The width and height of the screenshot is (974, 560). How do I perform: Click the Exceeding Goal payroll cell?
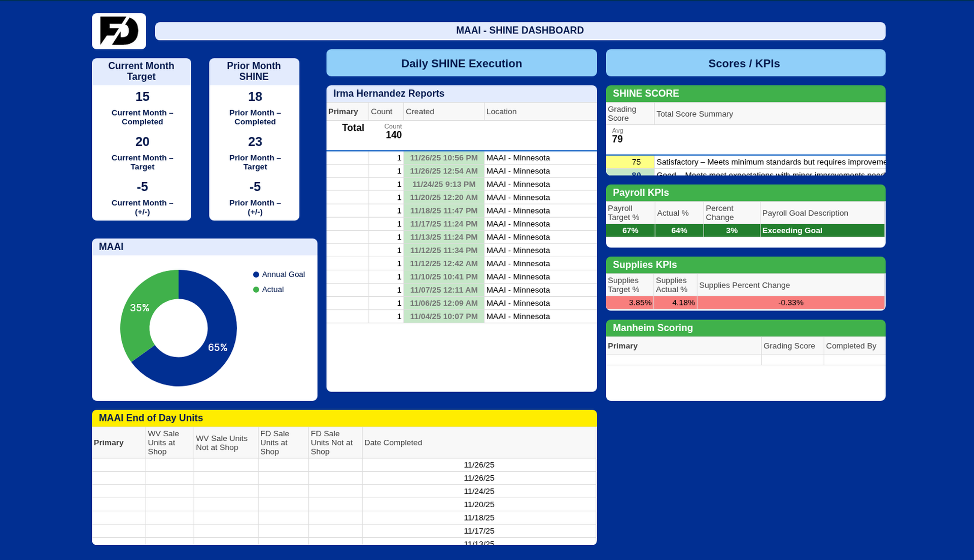(x=792, y=231)
